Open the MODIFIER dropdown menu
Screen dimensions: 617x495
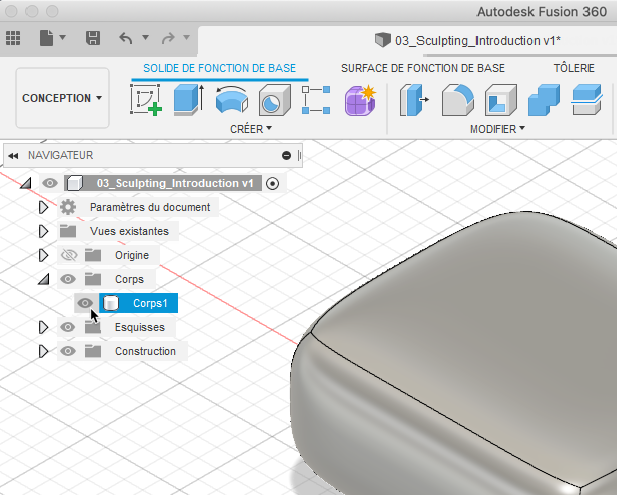coord(497,129)
